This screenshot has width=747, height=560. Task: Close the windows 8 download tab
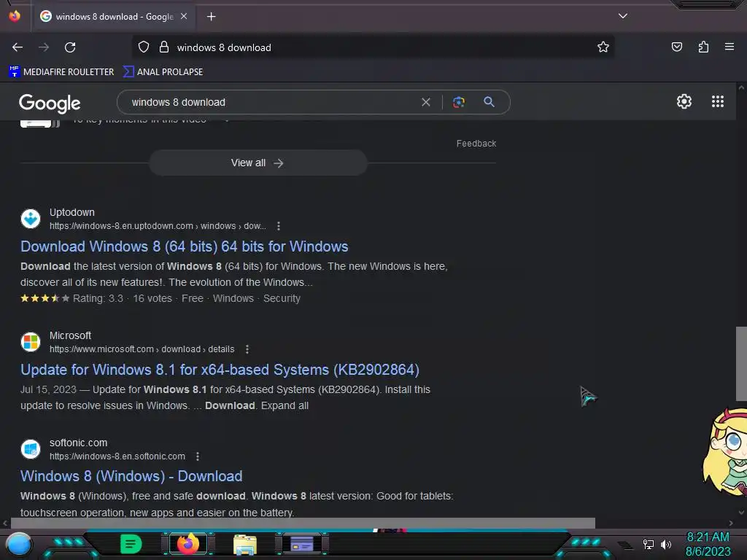[x=184, y=16]
